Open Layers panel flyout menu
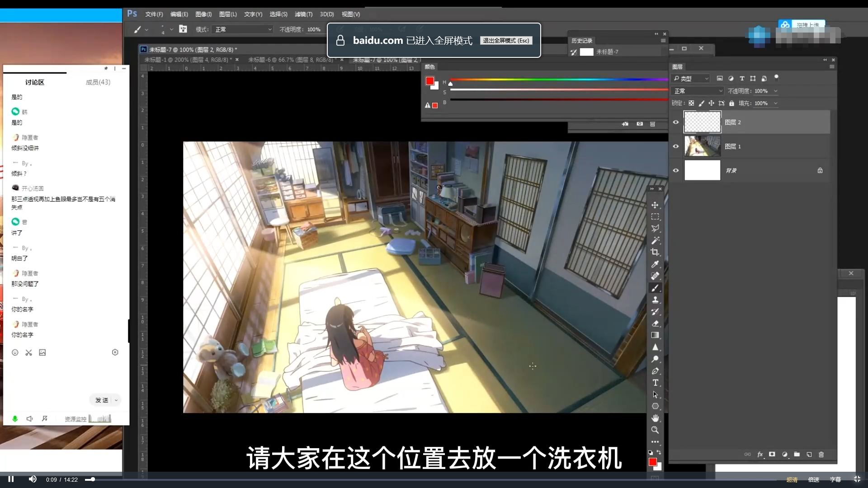This screenshot has height=488, width=868. [x=832, y=67]
